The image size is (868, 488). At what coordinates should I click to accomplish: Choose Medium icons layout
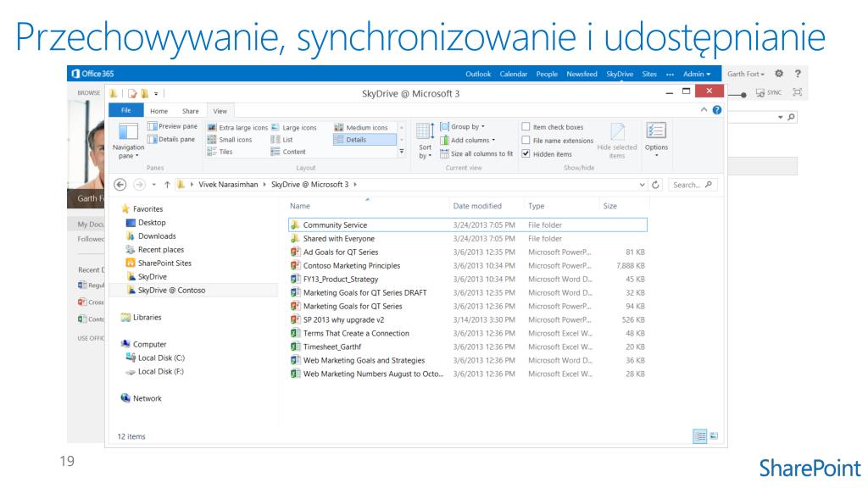361,127
